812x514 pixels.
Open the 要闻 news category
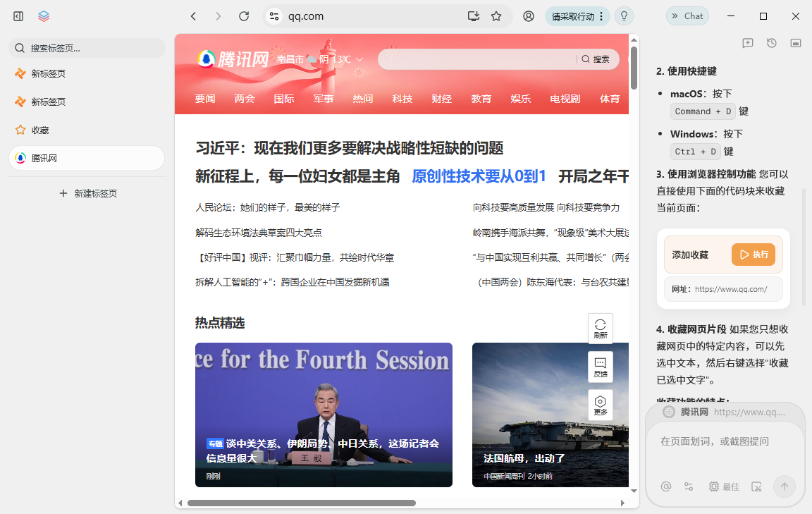[x=205, y=99]
